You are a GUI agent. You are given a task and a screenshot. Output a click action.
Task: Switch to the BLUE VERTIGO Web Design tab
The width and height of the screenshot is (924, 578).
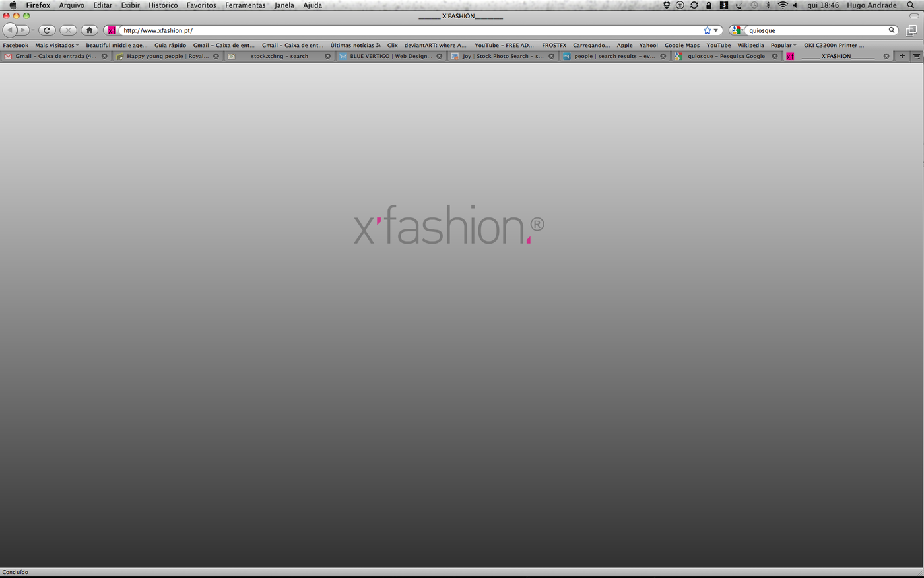pos(390,56)
